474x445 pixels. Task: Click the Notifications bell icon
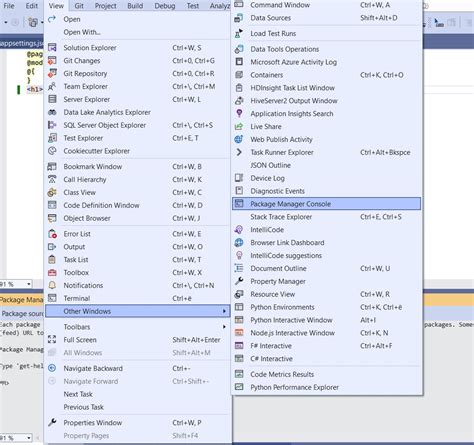(x=52, y=285)
